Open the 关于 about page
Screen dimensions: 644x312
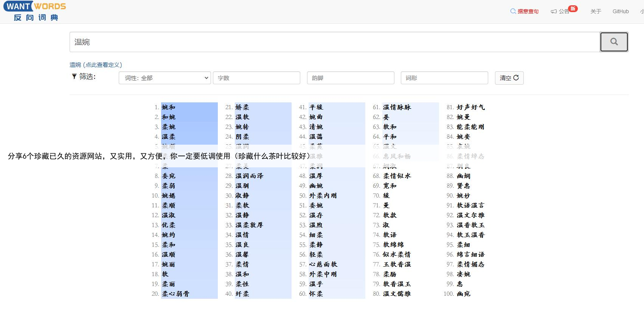[596, 11]
